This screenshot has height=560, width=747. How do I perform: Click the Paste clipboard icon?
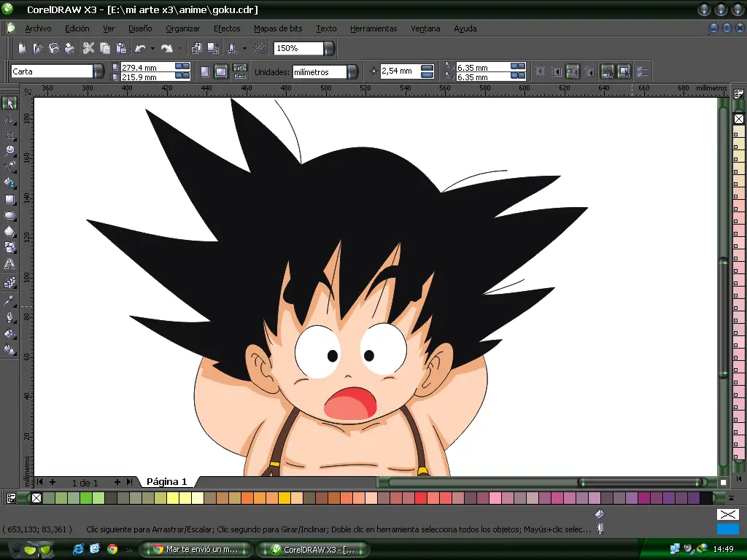click(x=122, y=48)
